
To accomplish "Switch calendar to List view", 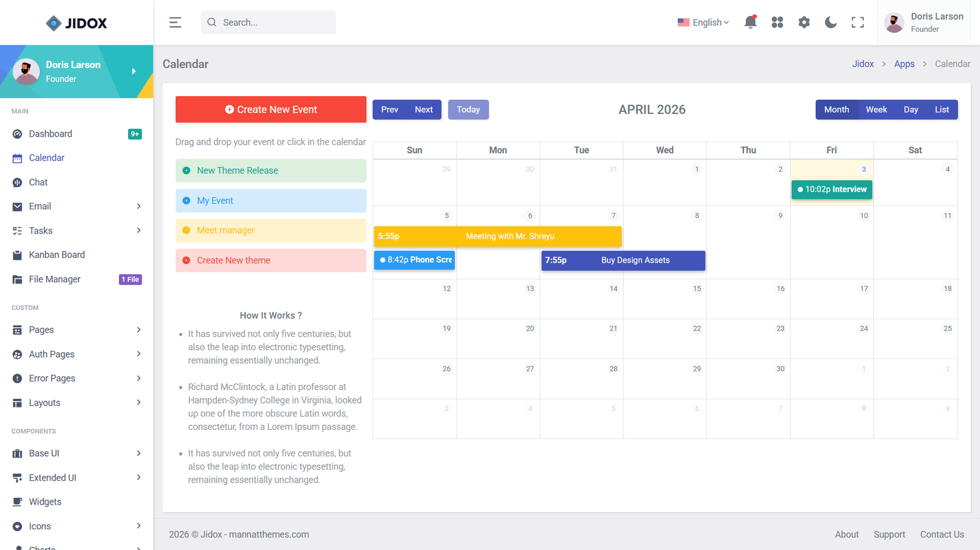I will point(941,110).
